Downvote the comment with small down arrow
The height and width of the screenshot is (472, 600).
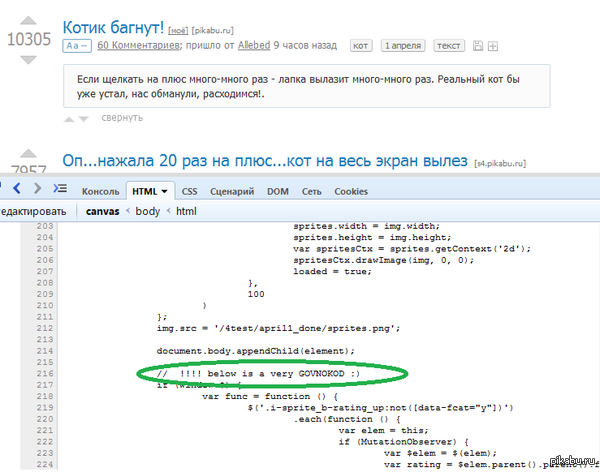85,119
